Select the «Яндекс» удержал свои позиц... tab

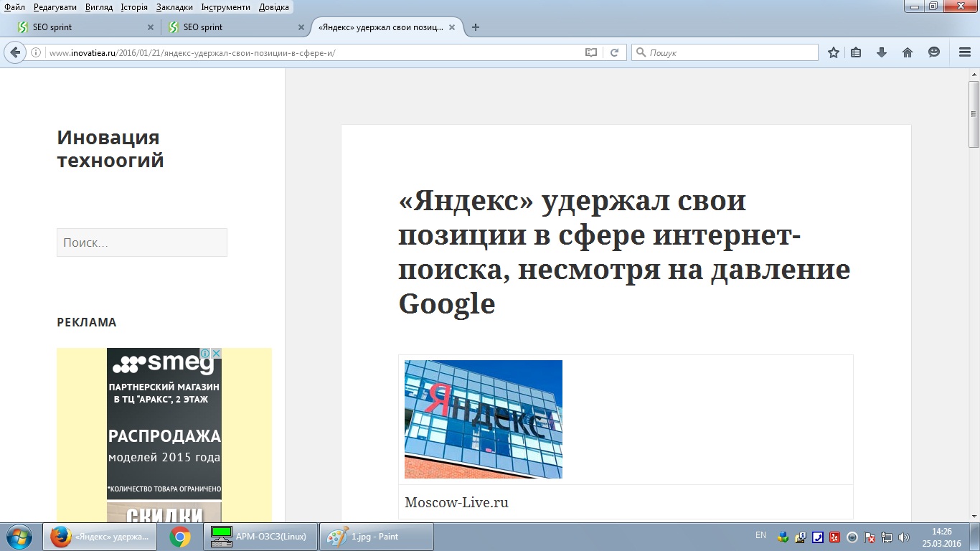[387, 27]
